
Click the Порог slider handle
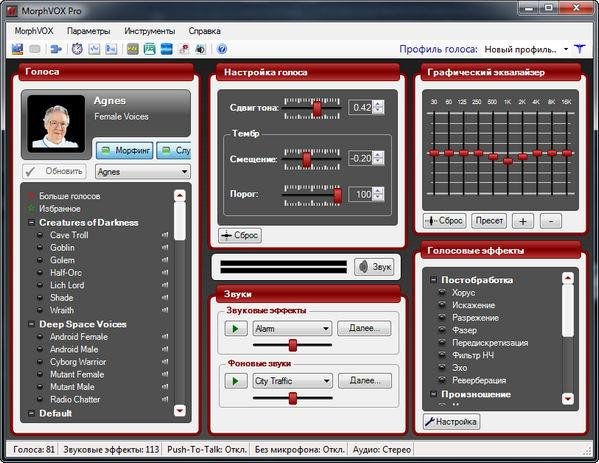point(338,196)
